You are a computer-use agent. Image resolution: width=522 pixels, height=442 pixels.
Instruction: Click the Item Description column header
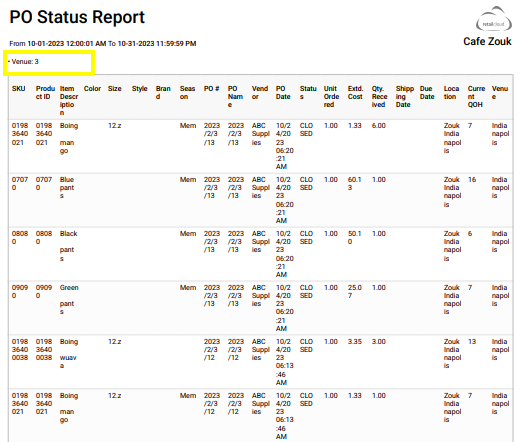coord(69,101)
